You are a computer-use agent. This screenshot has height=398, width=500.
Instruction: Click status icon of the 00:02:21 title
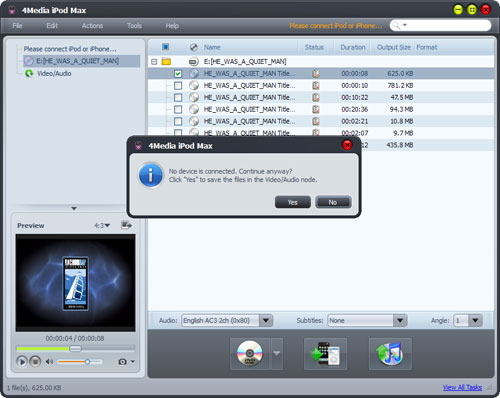316,121
